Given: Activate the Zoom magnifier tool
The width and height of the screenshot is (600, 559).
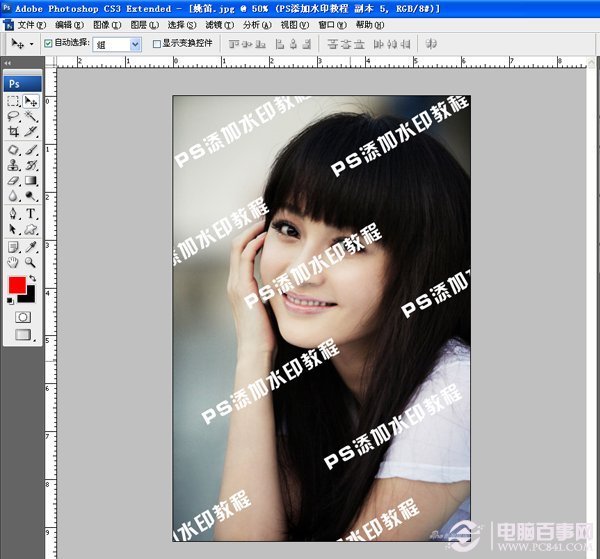Looking at the screenshot, I should [31, 262].
